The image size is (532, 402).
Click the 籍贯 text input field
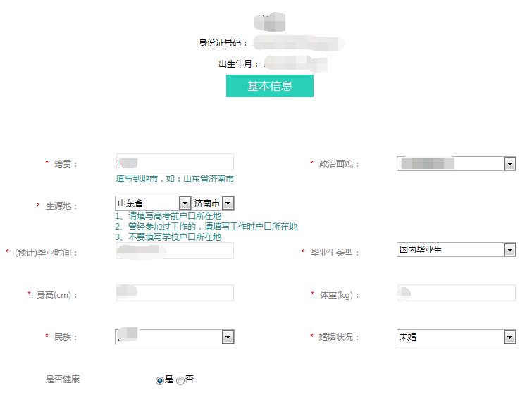pyautogui.click(x=175, y=162)
